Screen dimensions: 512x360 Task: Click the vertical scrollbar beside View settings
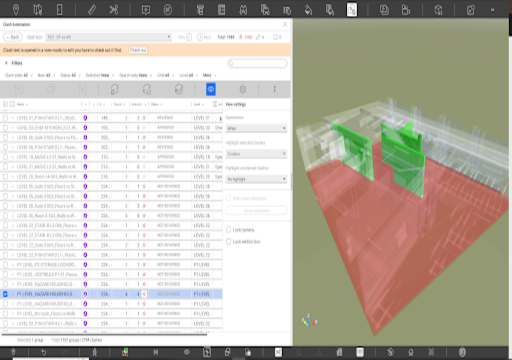[291, 182]
